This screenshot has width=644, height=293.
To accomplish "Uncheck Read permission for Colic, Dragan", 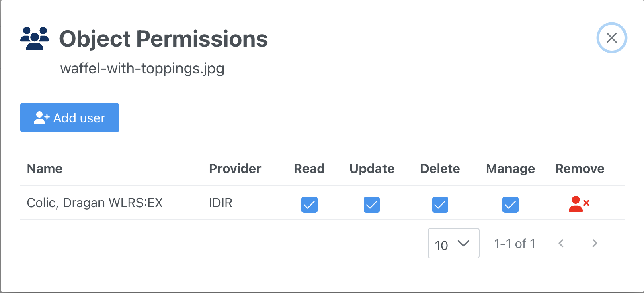I will pyautogui.click(x=310, y=205).
